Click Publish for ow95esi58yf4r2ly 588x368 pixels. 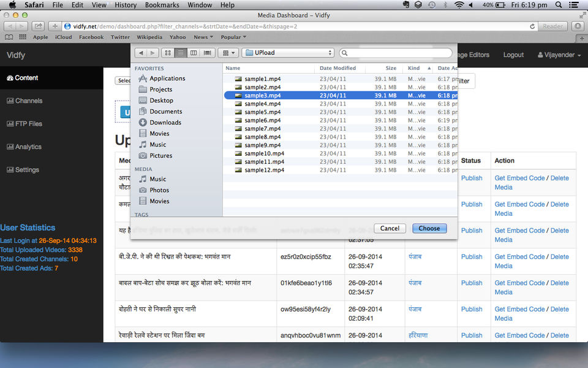point(472,309)
